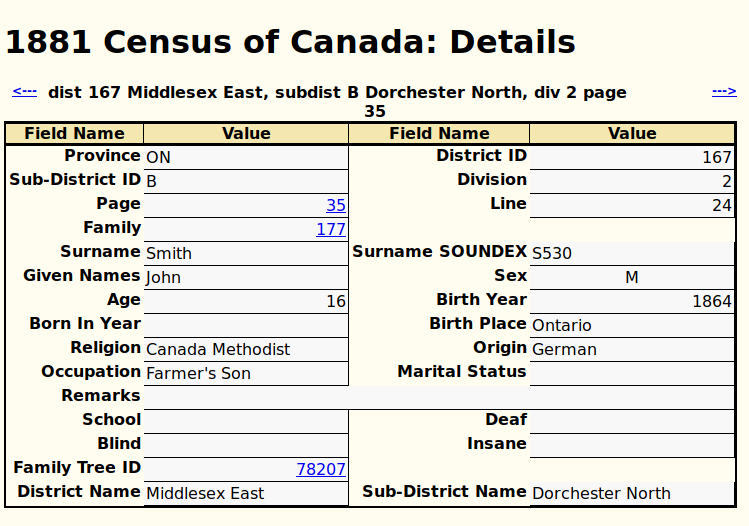Select the Origin value German
This screenshot has width=749, height=526.
(564, 349)
